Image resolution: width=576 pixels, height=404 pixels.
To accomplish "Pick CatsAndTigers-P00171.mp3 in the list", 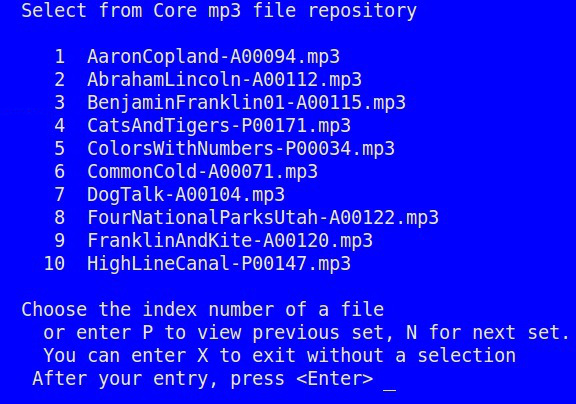I will click(x=219, y=126).
